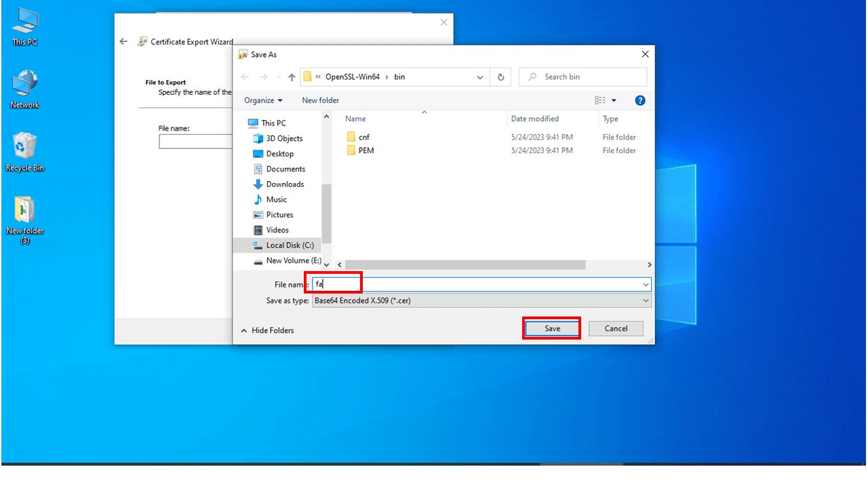Open New Volume (E:) drive
This screenshot has height=488, width=868.
[x=293, y=261]
